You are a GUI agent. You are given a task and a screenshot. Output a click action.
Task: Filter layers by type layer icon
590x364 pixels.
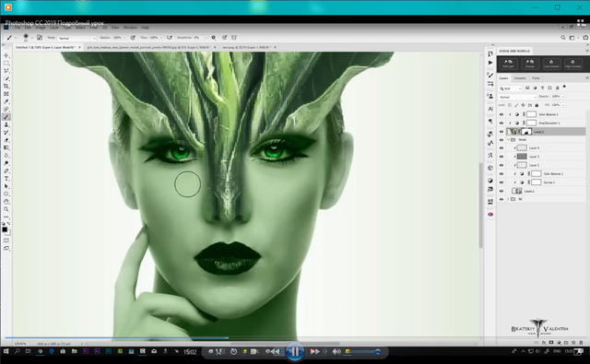(x=542, y=88)
